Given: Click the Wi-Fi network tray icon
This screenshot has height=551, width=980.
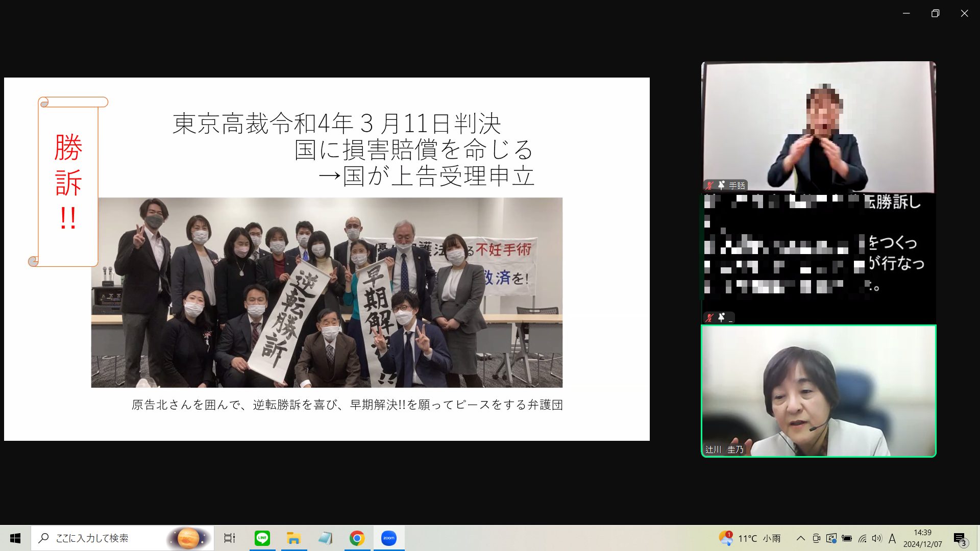Looking at the screenshot, I should coord(862,538).
